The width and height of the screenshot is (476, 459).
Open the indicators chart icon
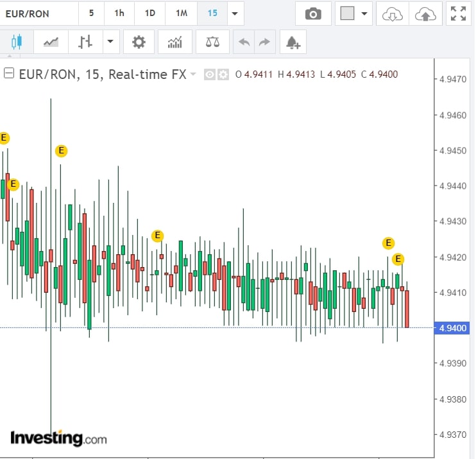[174, 42]
